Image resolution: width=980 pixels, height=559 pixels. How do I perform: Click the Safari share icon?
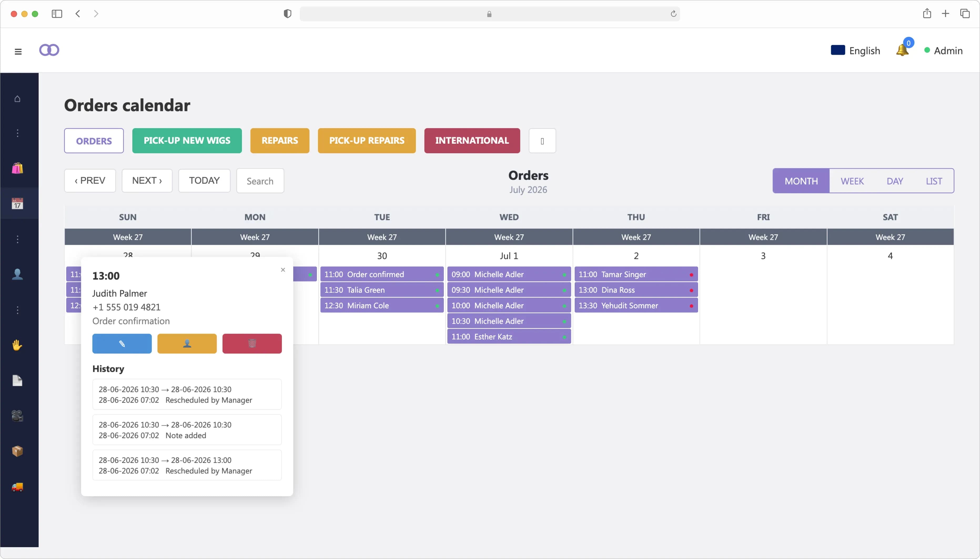(927, 13)
